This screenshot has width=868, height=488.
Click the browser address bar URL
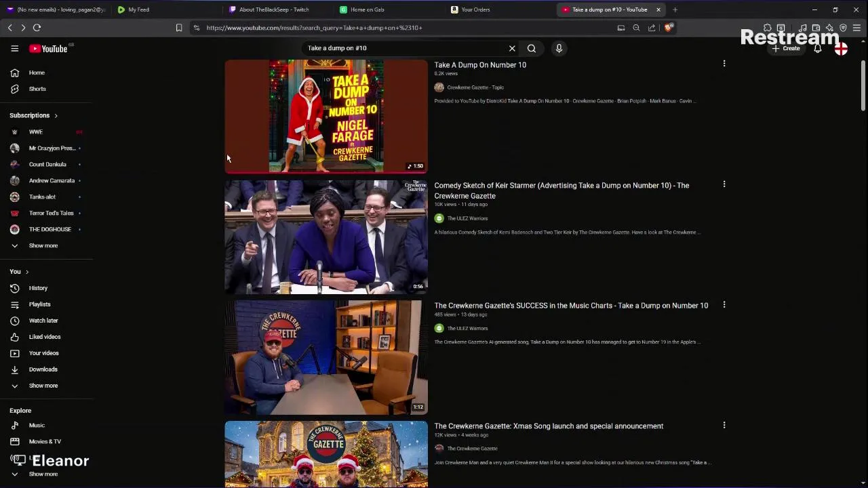[x=314, y=28]
